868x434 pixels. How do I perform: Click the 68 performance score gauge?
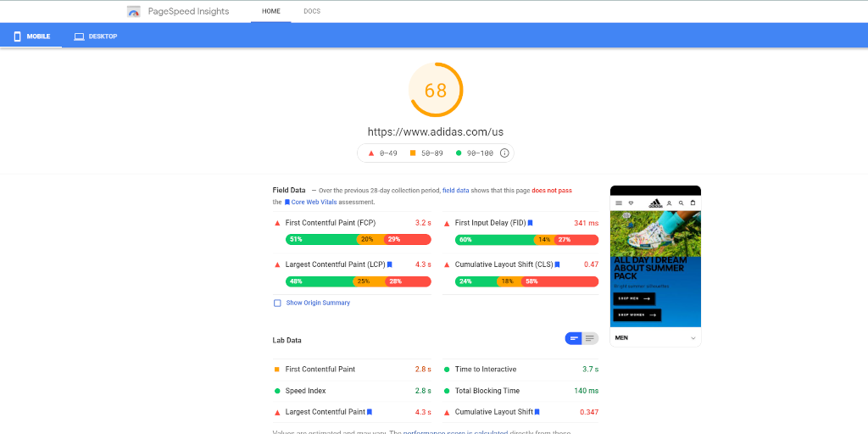(x=435, y=90)
